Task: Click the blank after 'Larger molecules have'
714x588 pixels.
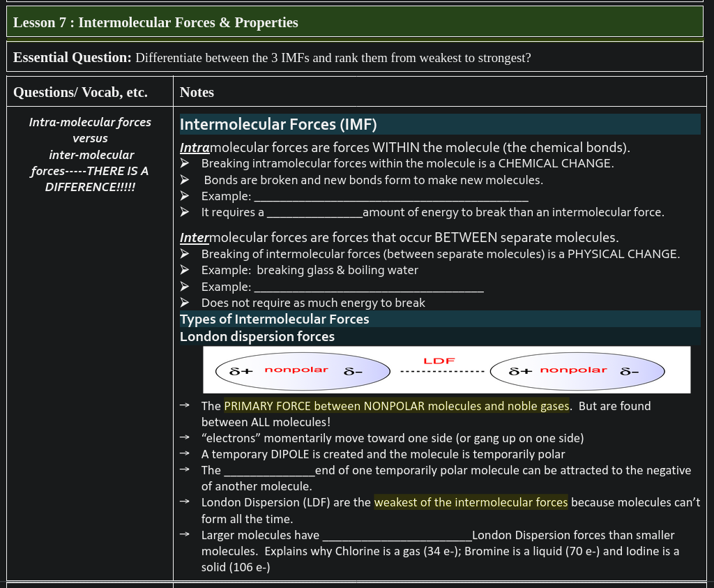Action: tap(396, 536)
